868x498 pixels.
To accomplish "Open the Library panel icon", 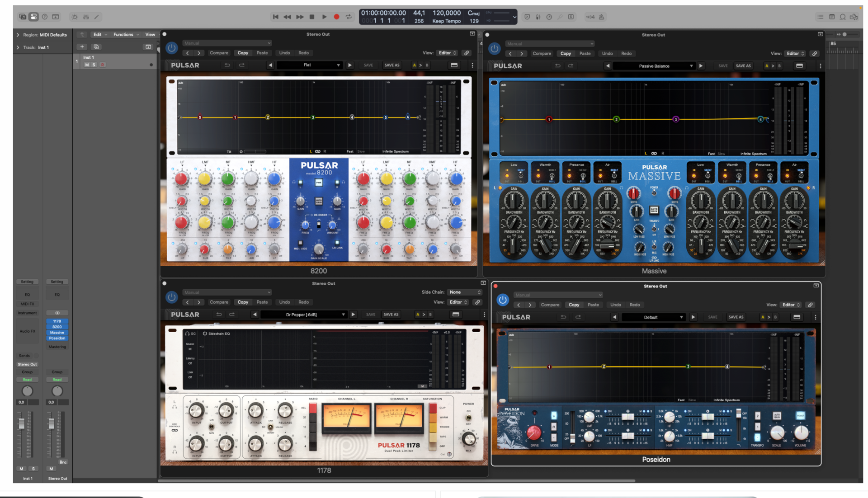I will point(23,17).
